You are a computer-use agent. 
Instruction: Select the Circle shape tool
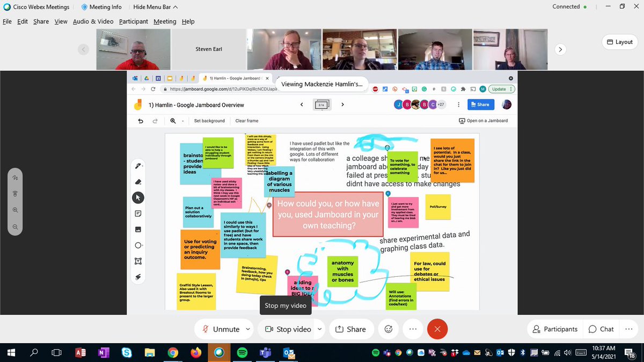click(x=138, y=245)
